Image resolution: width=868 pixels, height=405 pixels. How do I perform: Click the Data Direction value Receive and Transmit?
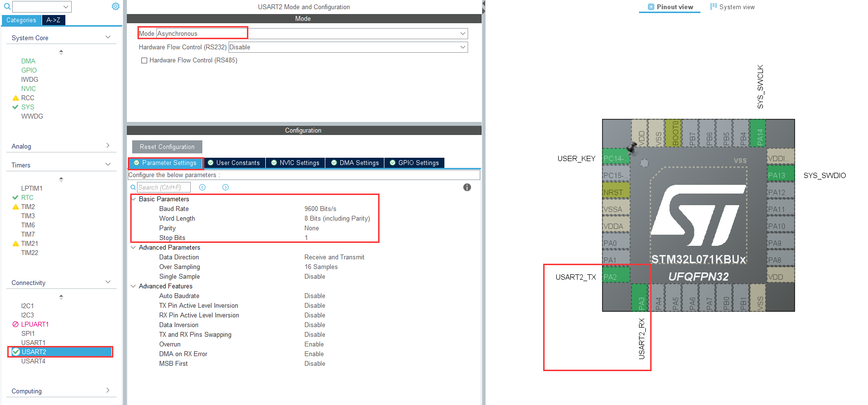334,257
